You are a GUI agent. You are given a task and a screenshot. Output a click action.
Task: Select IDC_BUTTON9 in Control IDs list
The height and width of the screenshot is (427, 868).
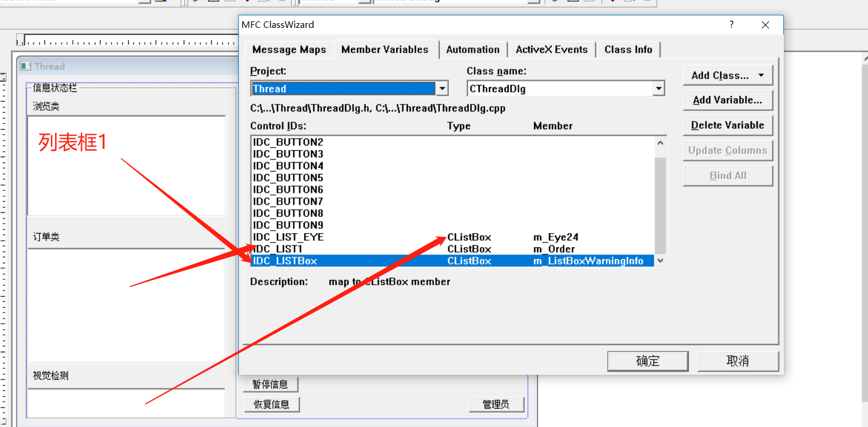click(452, 225)
